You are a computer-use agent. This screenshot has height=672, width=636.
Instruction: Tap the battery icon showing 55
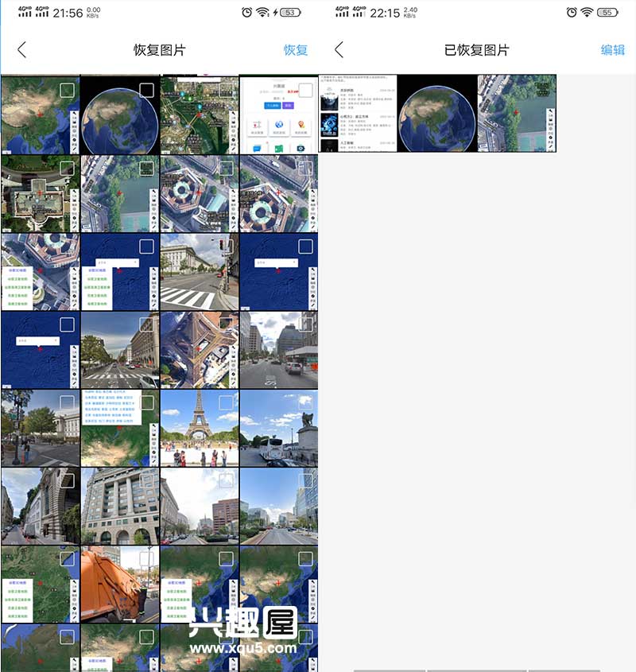tap(607, 13)
